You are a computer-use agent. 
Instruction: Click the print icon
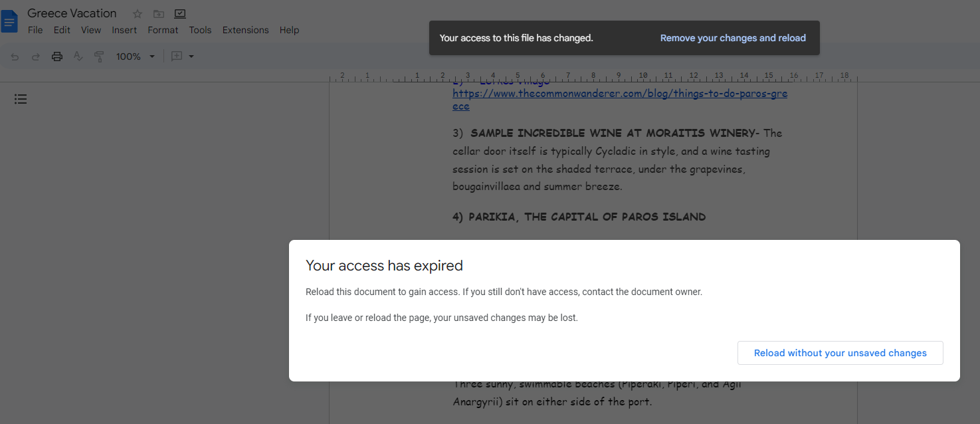57,56
